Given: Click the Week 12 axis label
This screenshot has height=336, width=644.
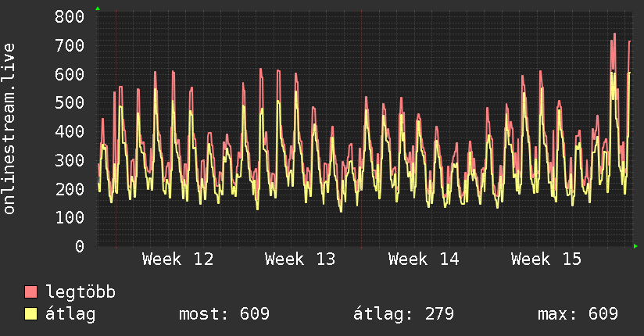Looking at the screenshot, I should click(x=178, y=259).
